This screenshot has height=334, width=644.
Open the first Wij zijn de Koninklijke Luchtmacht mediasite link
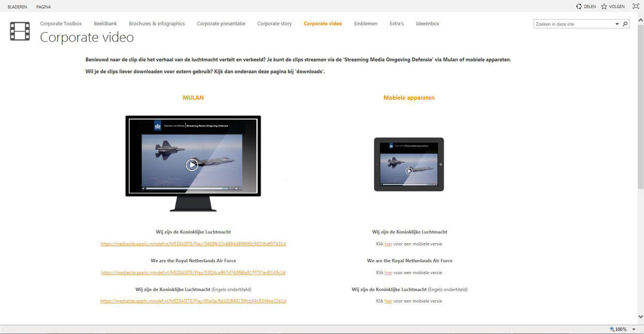point(193,244)
